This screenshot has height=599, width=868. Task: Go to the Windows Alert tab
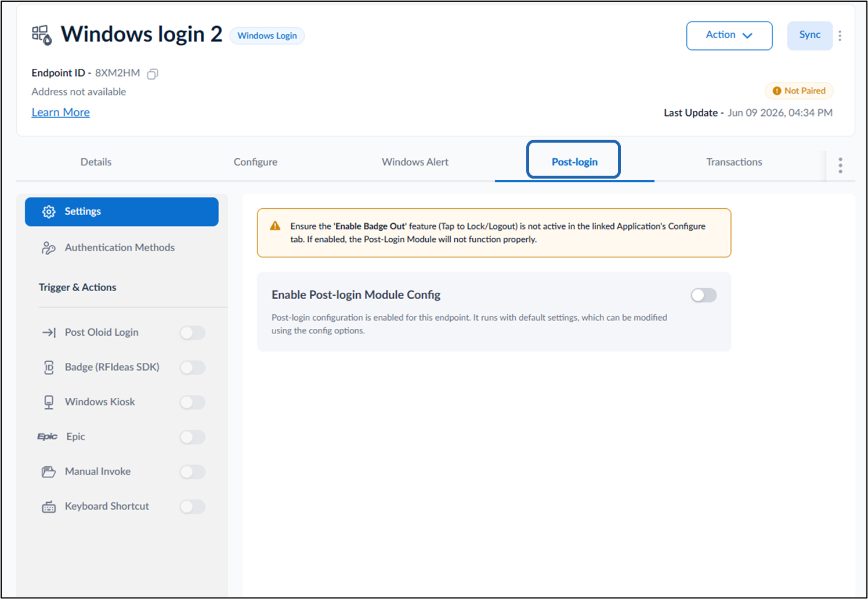click(x=415, y=162)
